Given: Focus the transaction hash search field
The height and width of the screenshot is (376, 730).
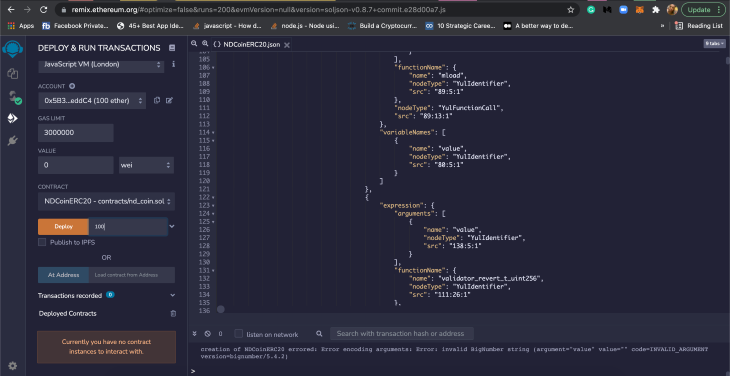Looking at the screenshot, I should point(402,334).
